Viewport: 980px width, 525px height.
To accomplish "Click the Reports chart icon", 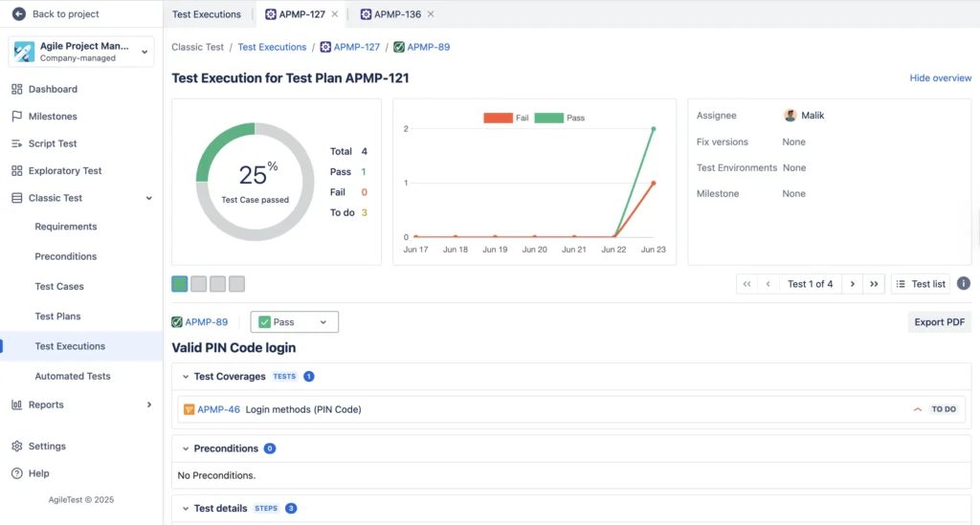I will pos(17,405).
